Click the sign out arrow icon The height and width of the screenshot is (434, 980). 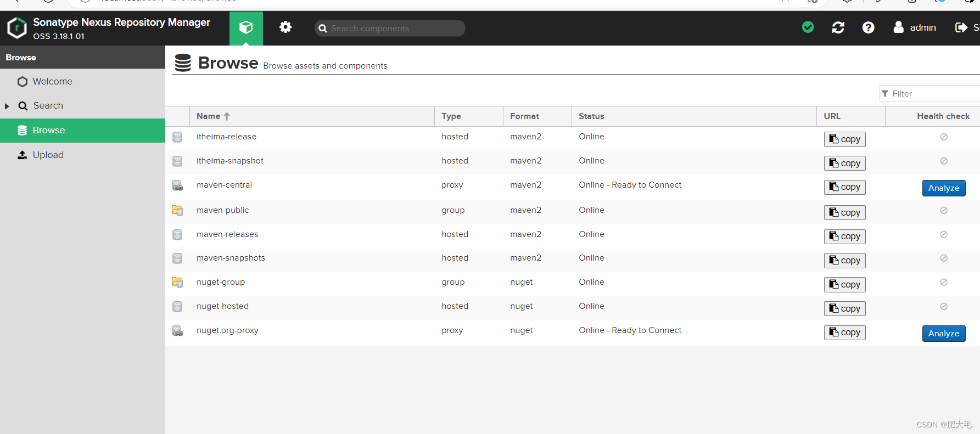coord(961,27)
